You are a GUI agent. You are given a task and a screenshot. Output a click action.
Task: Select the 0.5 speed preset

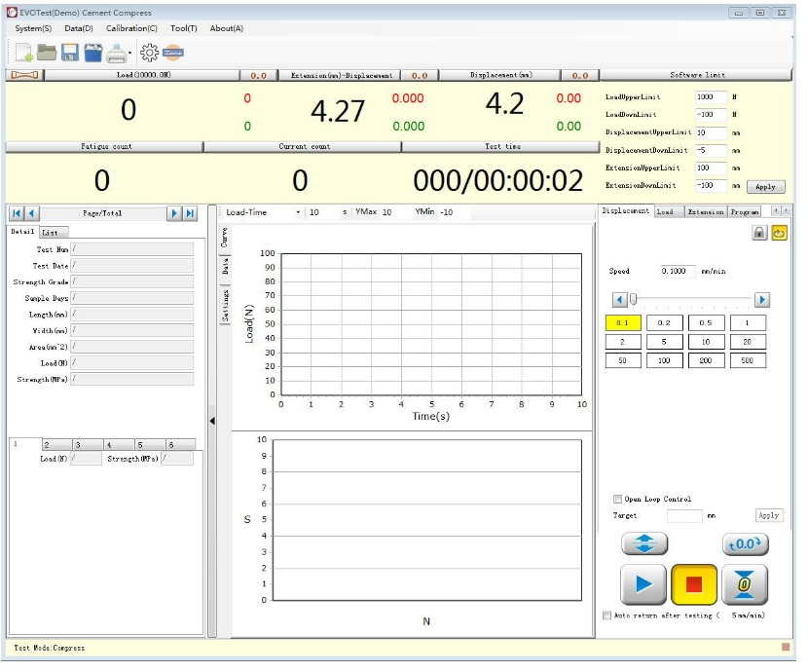[x=707, y=322]
